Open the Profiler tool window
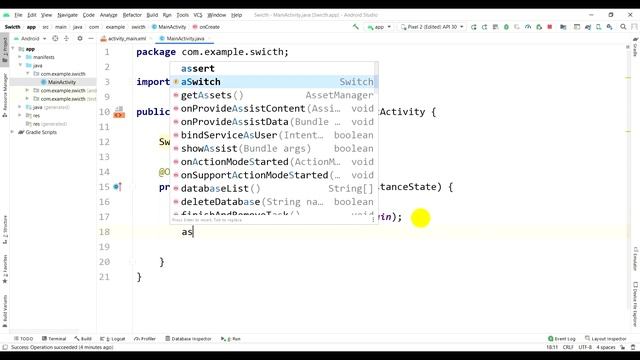 [145, 339]
